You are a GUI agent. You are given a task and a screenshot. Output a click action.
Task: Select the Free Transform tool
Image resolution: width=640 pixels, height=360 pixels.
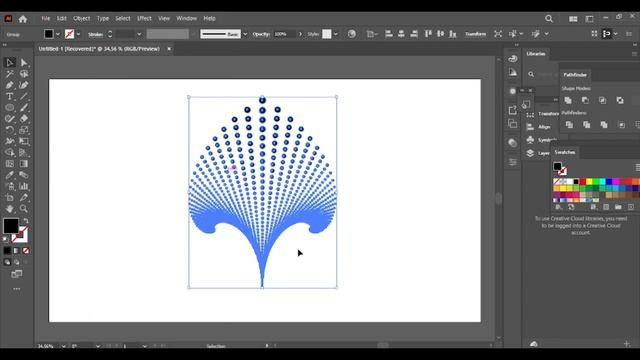point(24,141)
